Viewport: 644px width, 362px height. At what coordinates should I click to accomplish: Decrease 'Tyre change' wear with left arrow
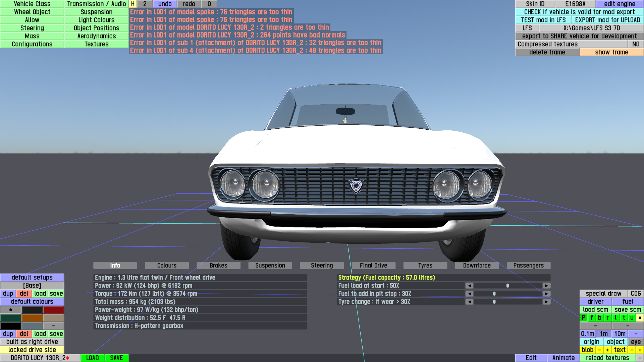[469, 302]
